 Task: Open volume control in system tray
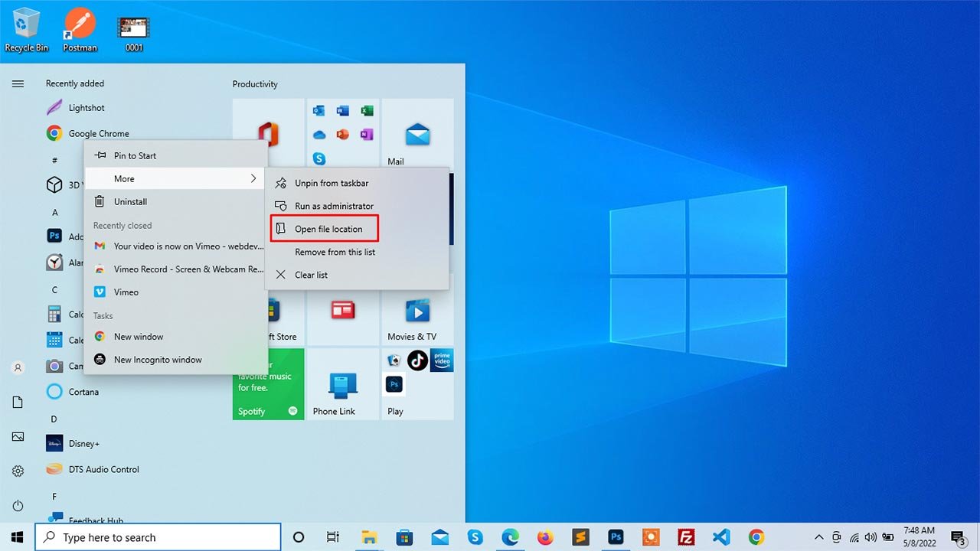click(x=871, y=537)
